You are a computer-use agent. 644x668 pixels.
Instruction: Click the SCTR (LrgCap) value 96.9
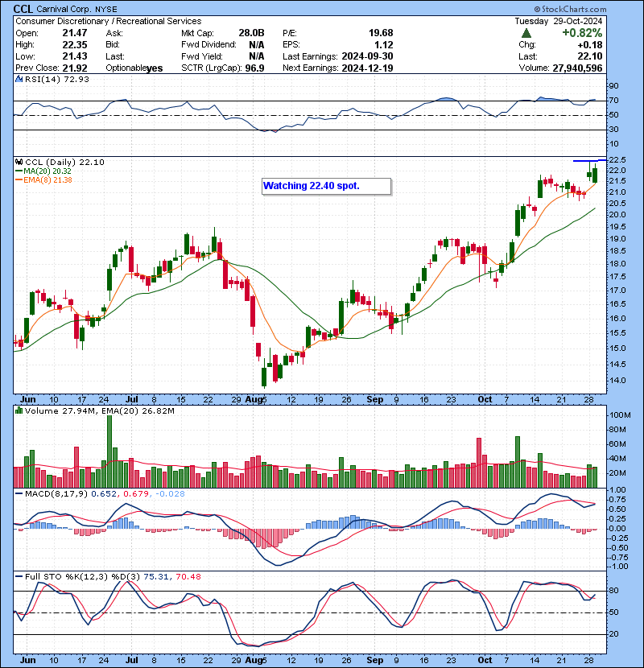point(255,68)
